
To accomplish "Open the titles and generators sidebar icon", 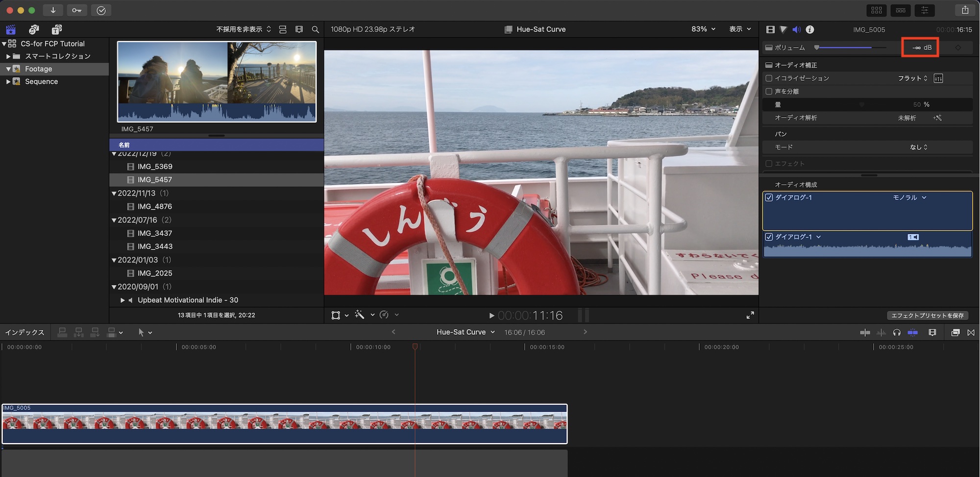I will tap(57, 29).
